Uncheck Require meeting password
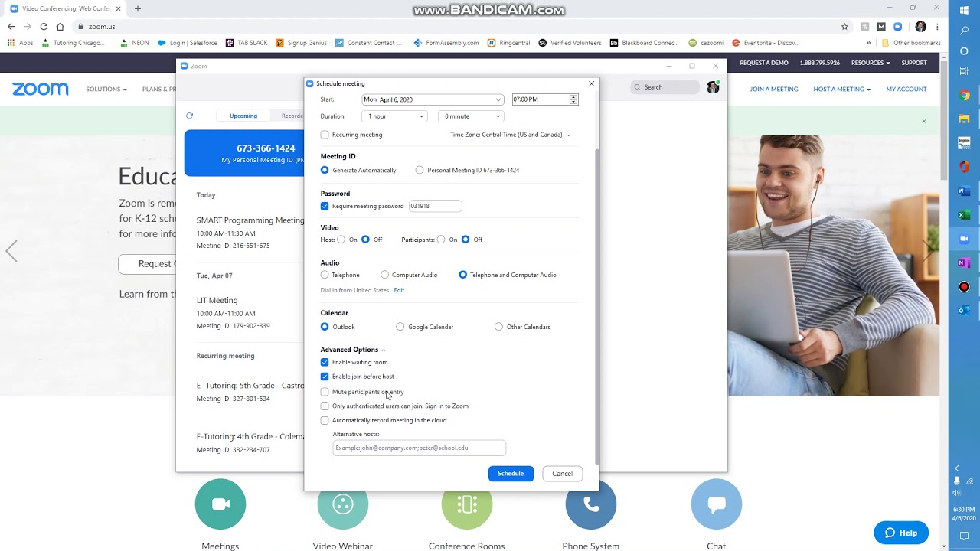This screenshot has height=551, width=980. pos(325,206)
